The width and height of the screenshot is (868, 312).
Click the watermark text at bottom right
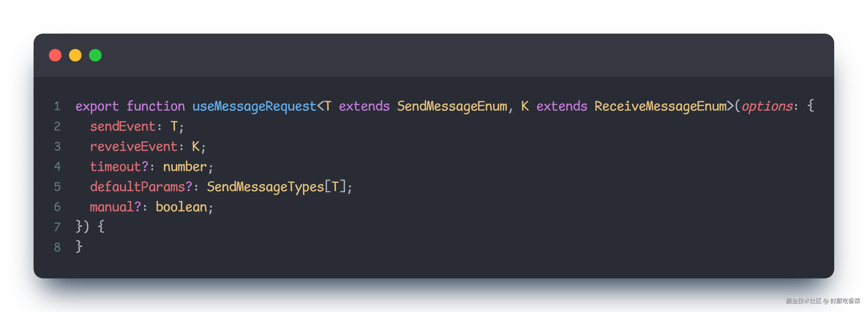tap(822, 300)
